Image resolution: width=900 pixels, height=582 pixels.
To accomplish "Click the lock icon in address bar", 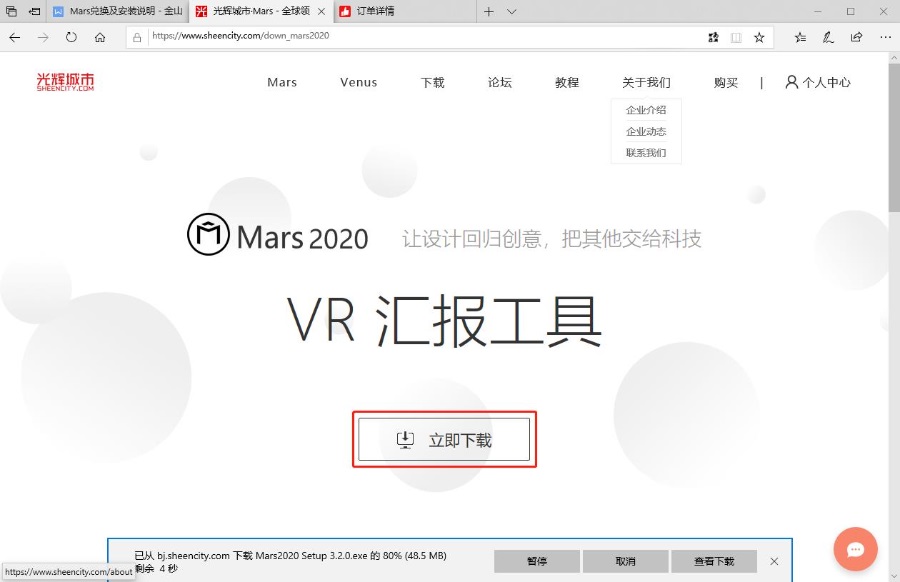I will 137,37.
